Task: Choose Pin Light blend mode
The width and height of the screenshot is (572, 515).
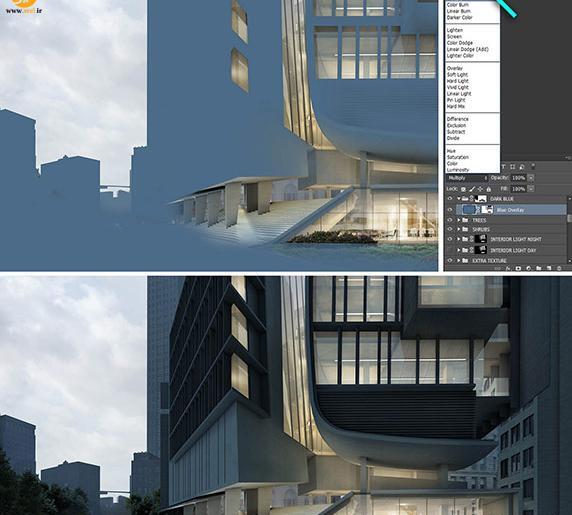Action: point(456,100)
